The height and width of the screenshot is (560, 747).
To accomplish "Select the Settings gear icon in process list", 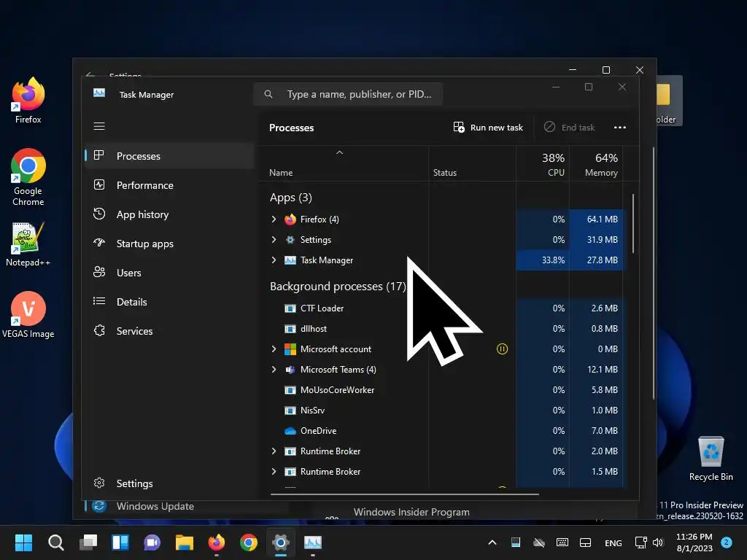I will click(x=290, y=239).
